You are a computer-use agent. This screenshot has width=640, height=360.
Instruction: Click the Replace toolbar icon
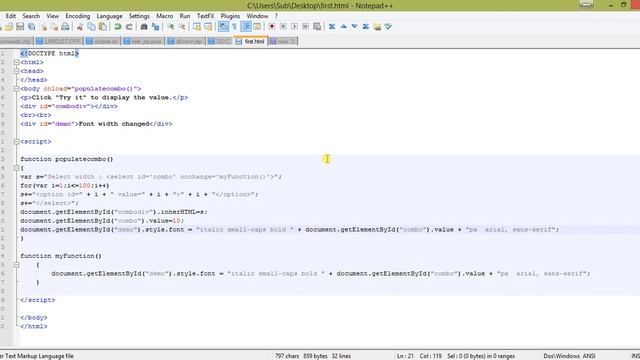click(156, 27)
